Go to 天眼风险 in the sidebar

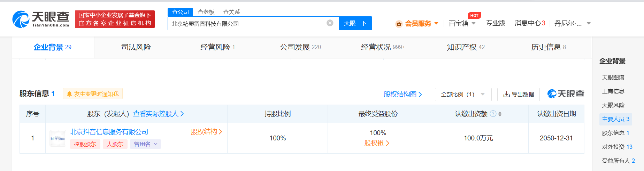point(613,105)
